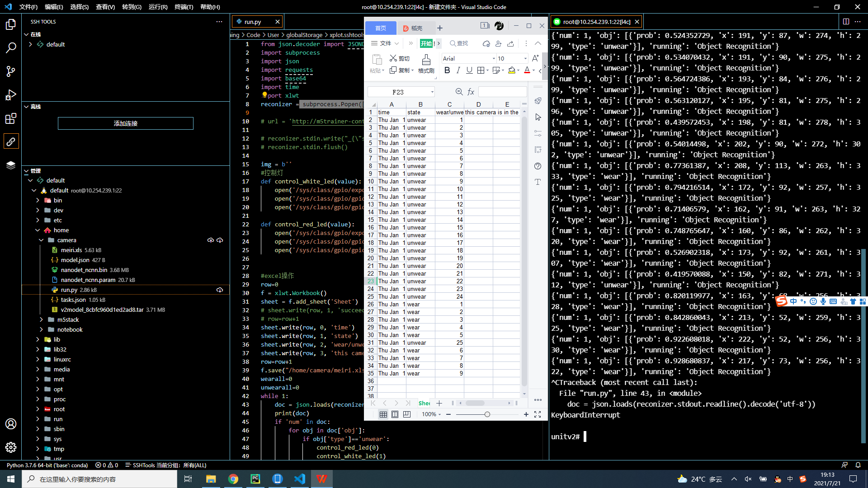Image resolution: width=868 pixels, height=488 pixels.
Task: Click the Remote Explorer SSH Tools icon
Action: [11, 142]
